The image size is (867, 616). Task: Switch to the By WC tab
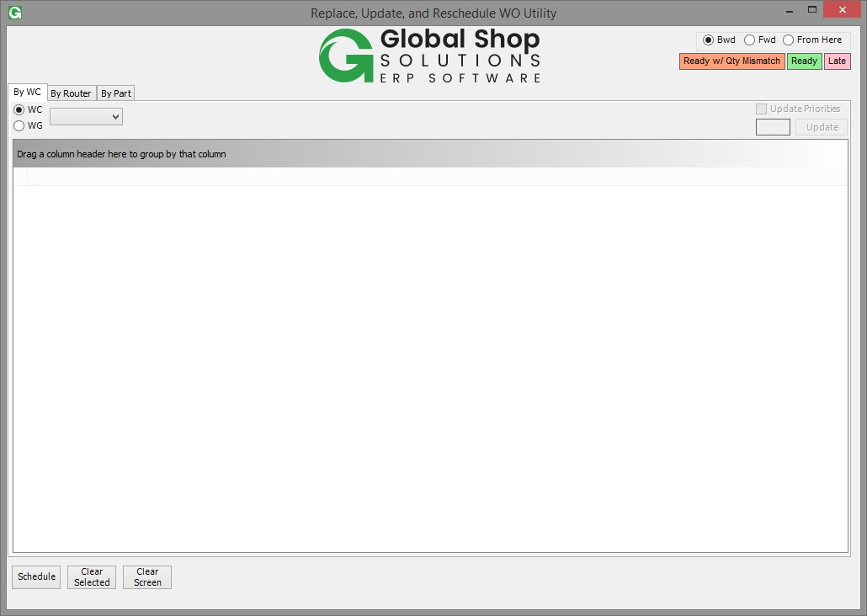27,92
